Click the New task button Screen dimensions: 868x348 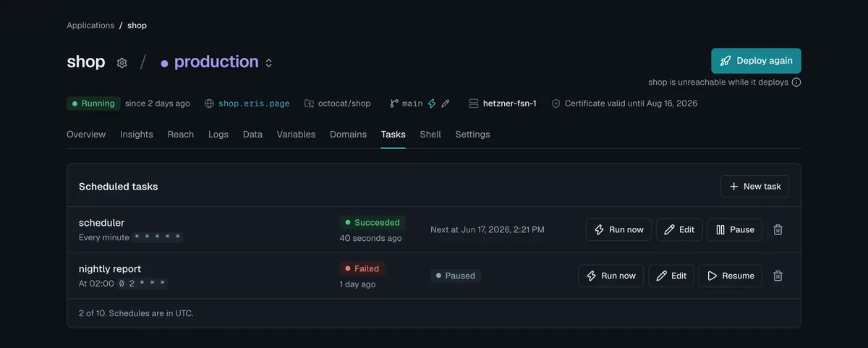[754, 186]
